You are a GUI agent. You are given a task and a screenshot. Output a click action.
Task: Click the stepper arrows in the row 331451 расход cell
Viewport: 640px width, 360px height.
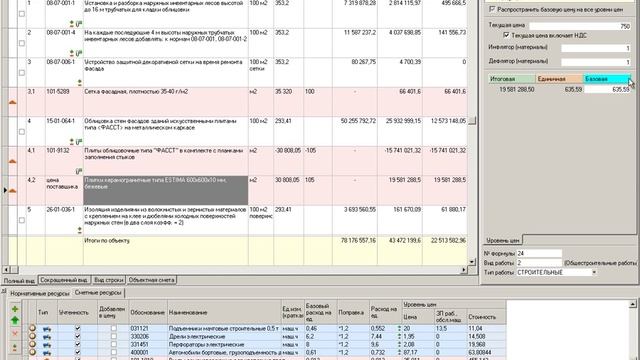click(x=399, y=344)
